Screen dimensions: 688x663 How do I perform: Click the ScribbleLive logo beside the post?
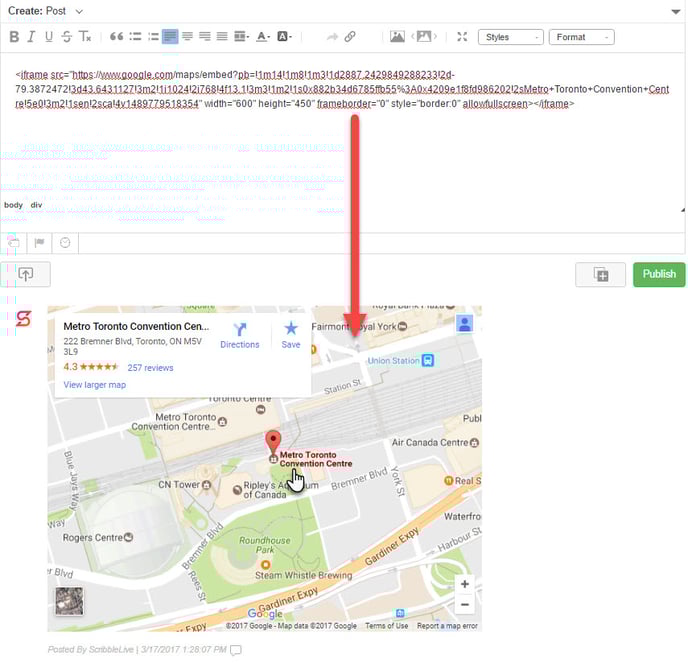tap(24, 319)
